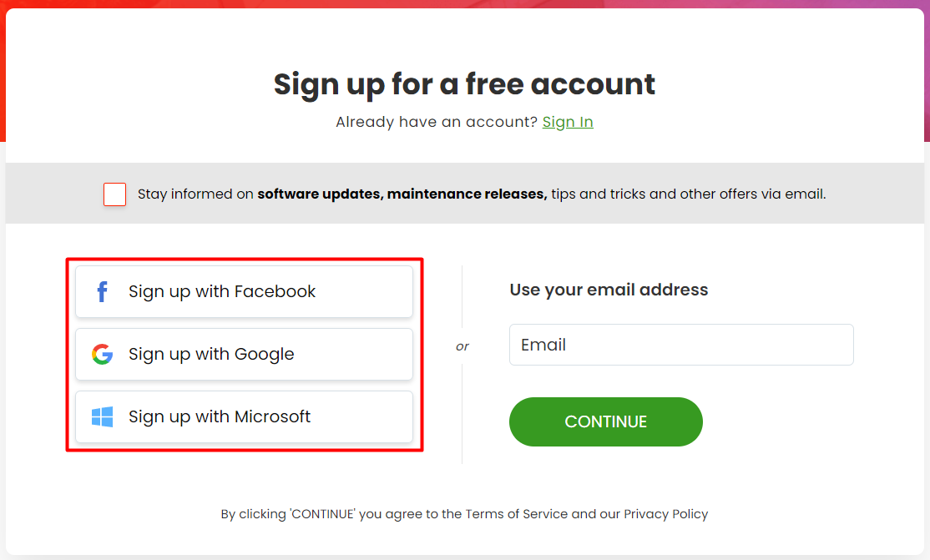Click the green CONTINUE button
Viewport: 930px width, 560px height.
coord(605,421)
